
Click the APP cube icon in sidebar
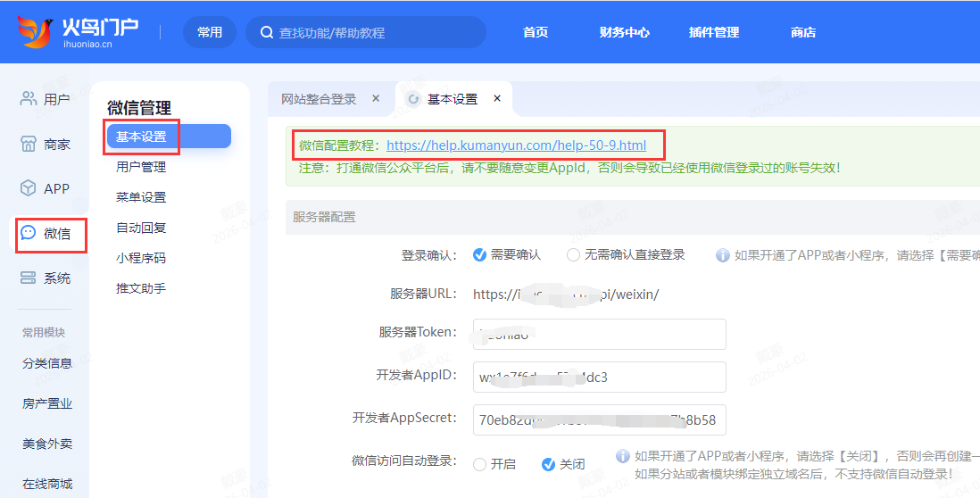coord(29,188)
